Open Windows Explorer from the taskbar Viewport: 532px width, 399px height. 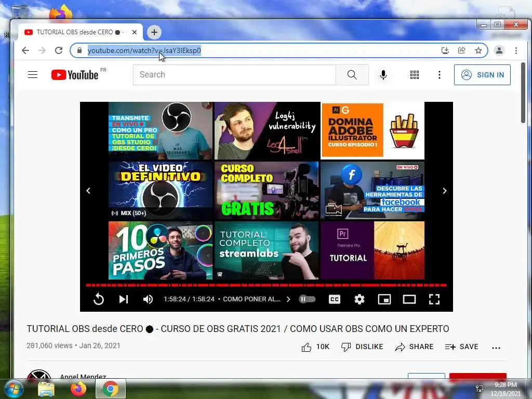click(x=46, y=389)
